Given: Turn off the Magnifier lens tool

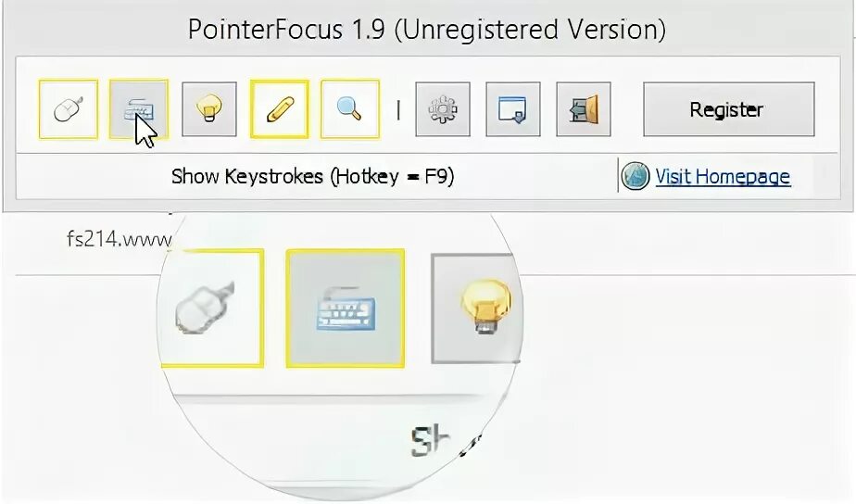Looking at the screenshot, I should pos(350,109).
